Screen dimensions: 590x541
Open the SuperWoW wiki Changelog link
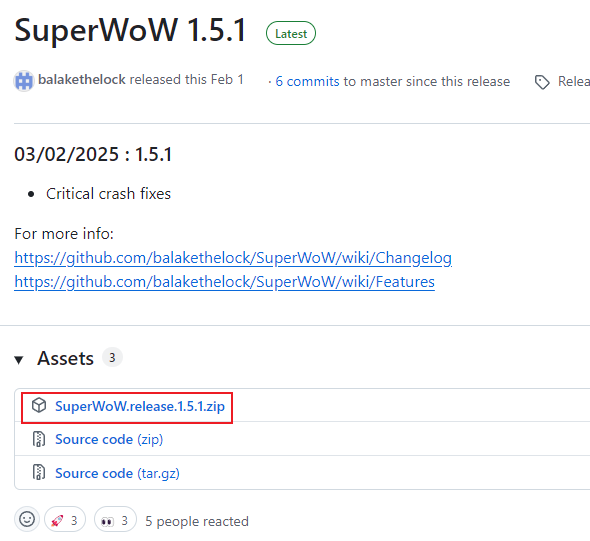click(x=233, y=258)
